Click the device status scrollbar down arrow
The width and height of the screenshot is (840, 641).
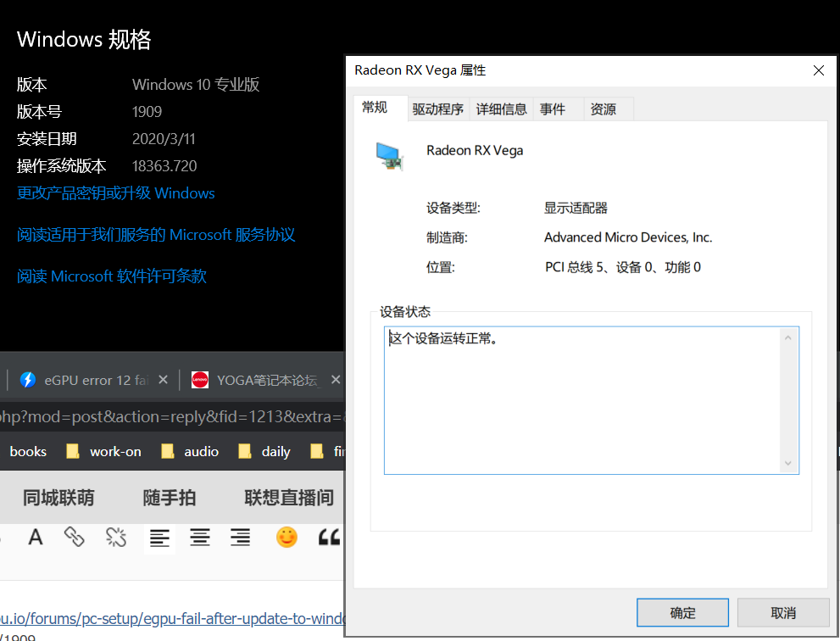(x=787, y=463)
